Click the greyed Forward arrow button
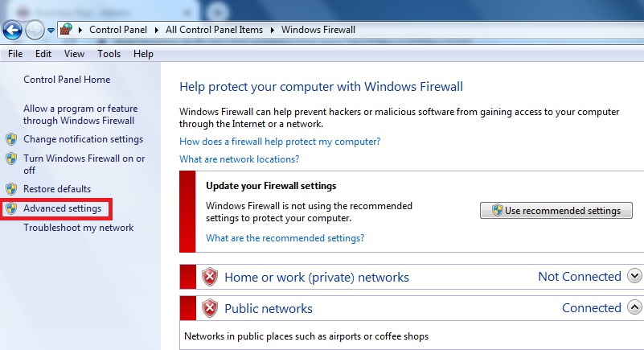This screenshot has height=350, width=644. coord(35,30)
